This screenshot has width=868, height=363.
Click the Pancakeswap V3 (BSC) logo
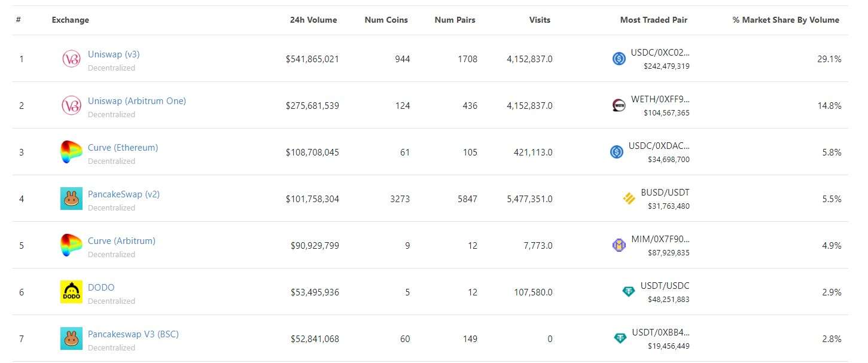[71, 338]
